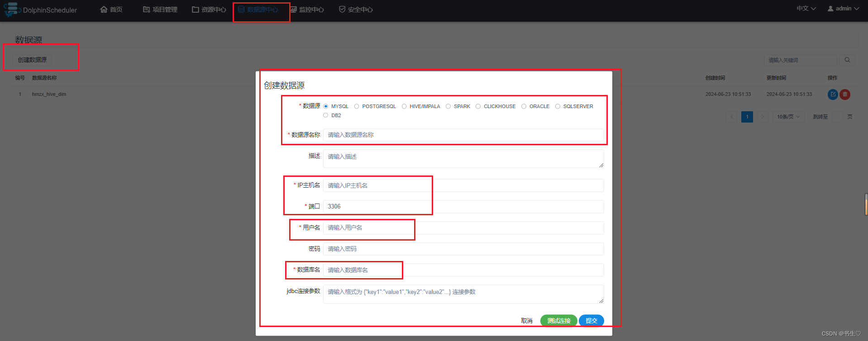The height and width of the screenshot is (341, 868).
Task: Focus the 数据源名称 input field
Action: point(463,135)
